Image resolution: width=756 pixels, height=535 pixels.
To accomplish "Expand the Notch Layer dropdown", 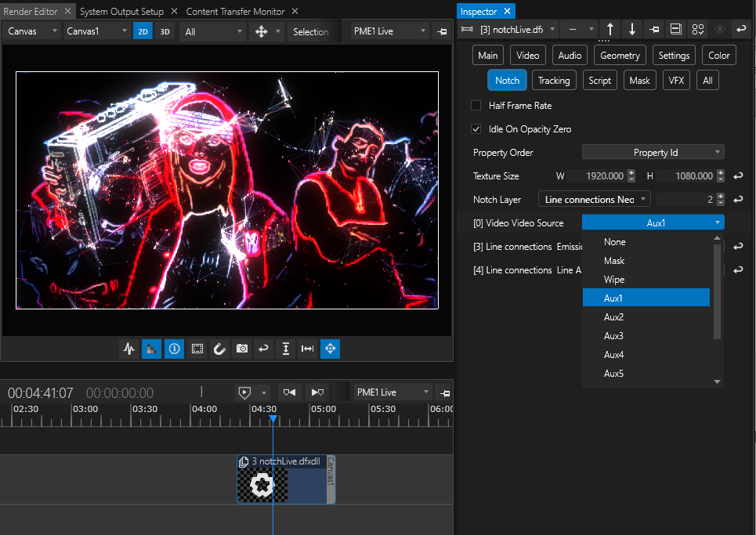I will click(595, 200).
